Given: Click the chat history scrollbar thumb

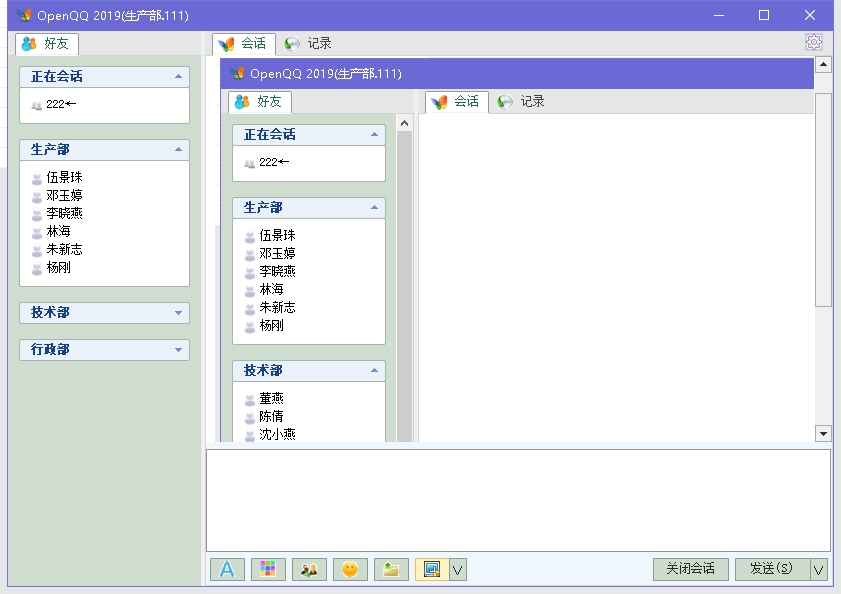Looking at the screenshot, I should pos(823,200).
